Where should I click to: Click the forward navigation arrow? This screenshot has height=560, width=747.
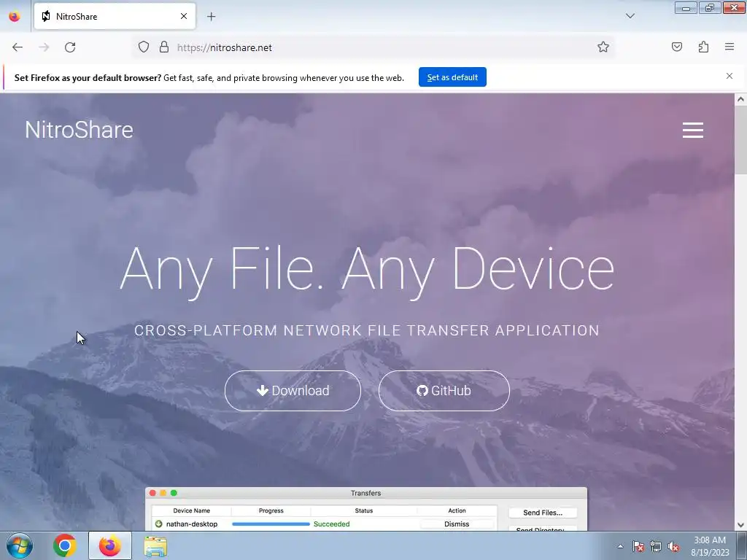44,47
